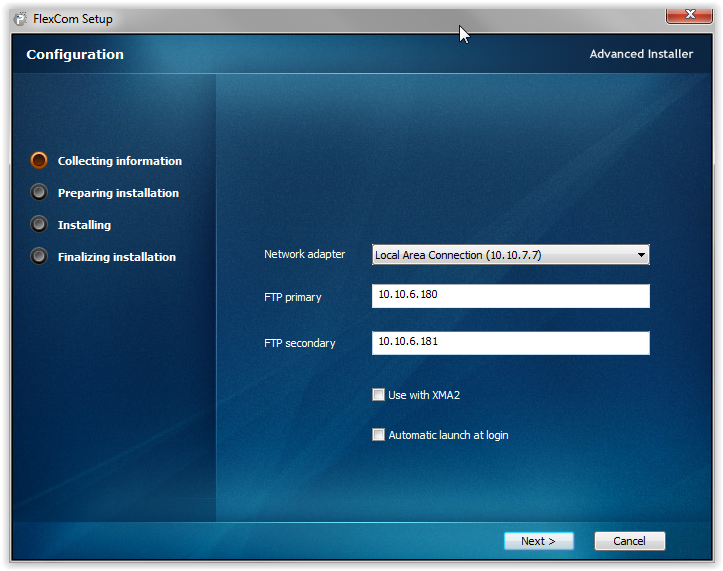
Task: Click the FTP secondary input field
Action: 510,343
